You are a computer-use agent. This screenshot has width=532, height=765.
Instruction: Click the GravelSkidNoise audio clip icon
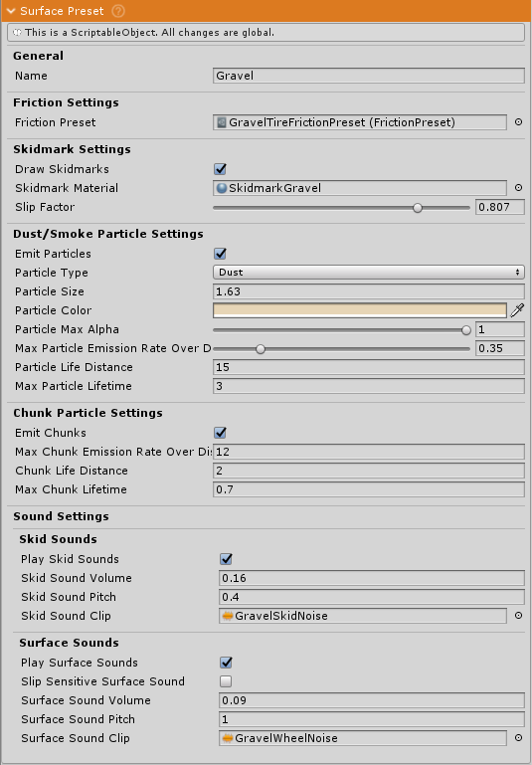tap(228, 616)
